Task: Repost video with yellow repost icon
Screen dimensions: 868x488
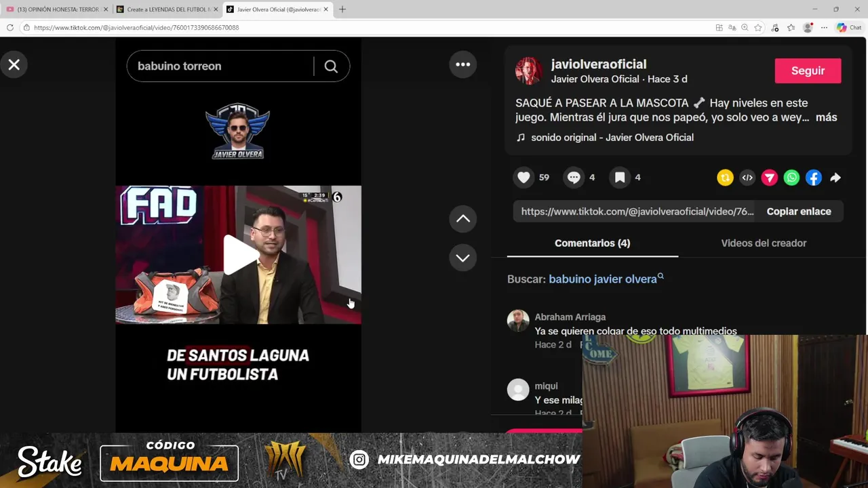Action: 725,178
